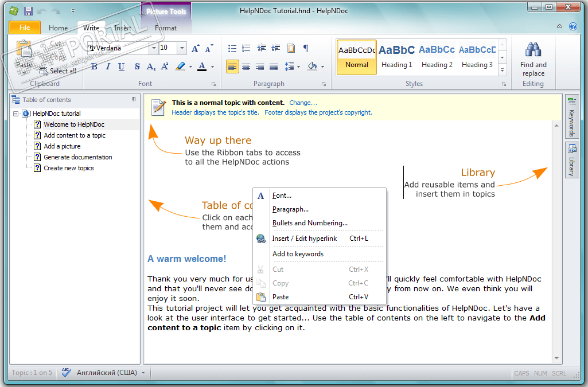Switch to the Insert tab
The height and width of the screenshot is (387, 588).
[x=123, y=28]
